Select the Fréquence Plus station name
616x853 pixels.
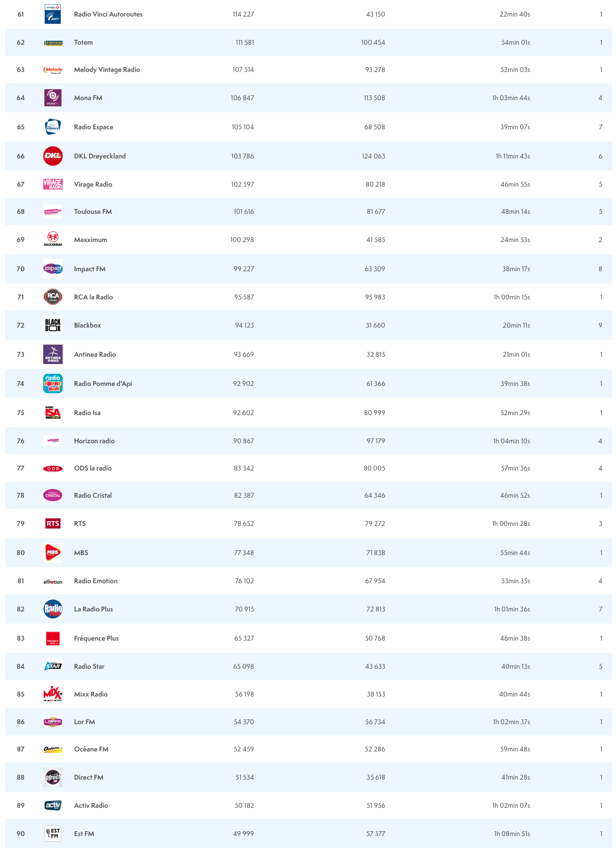(96, 638)
